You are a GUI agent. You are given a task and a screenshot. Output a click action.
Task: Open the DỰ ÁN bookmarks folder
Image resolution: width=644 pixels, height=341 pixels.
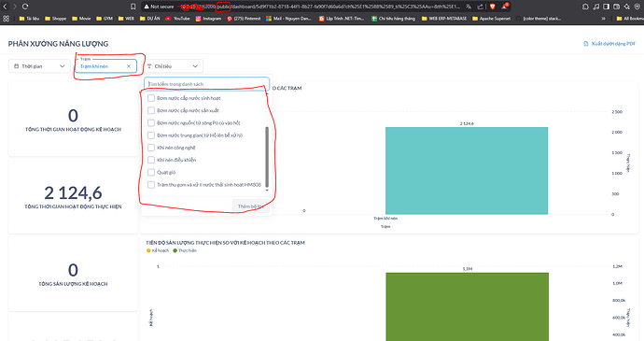(150, 19)
